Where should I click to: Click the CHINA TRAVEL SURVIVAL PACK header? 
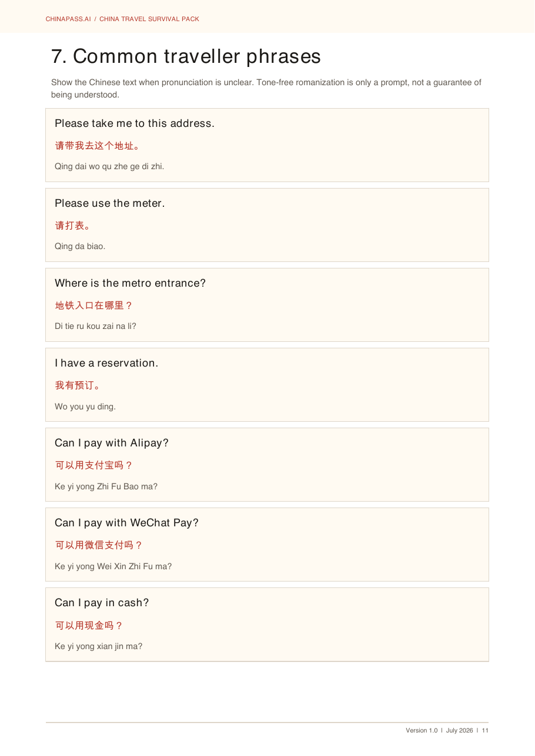click(x=149, y=19)
